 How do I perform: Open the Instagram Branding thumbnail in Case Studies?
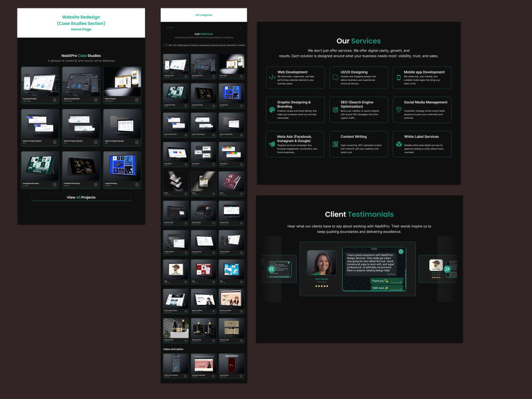click(40, 166)
